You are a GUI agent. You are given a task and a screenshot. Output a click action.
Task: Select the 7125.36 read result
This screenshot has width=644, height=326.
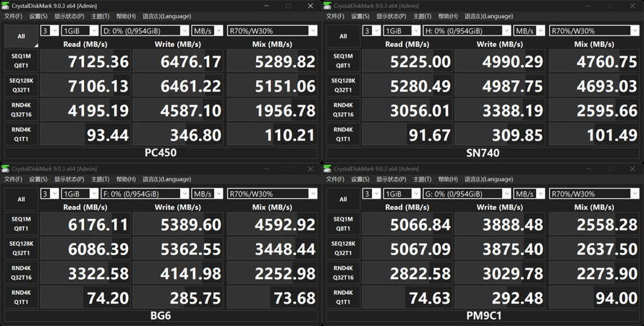pos(85,61)
